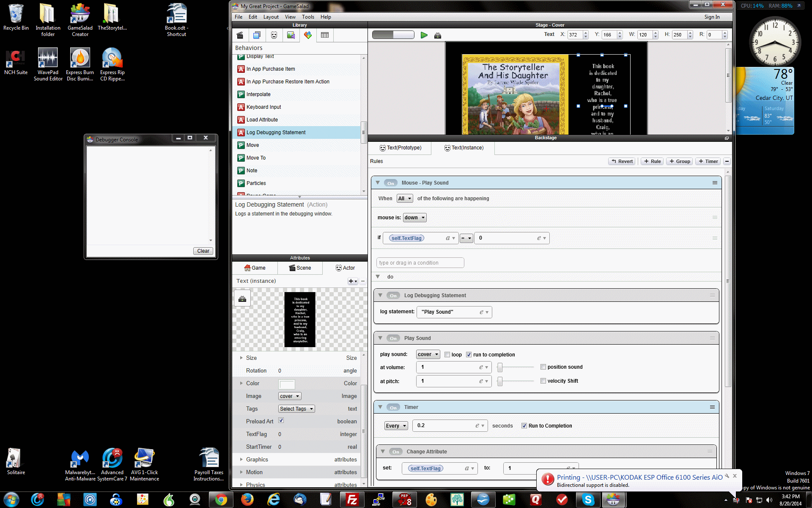Collapse the Mouse - Play Sound rule triangle
This screenshot has height=508, width=812.
(378, 182)
